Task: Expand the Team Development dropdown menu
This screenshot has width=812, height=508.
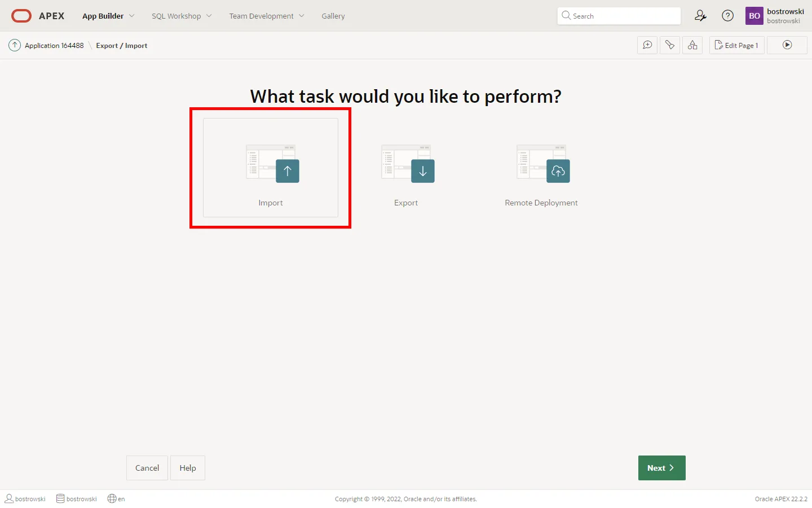Action: (x=266, y=16)
